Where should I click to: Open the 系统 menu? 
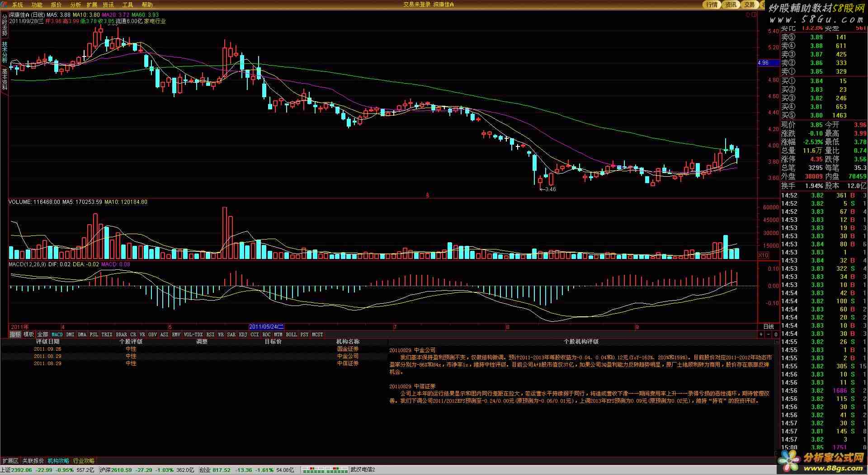point(17,5)
